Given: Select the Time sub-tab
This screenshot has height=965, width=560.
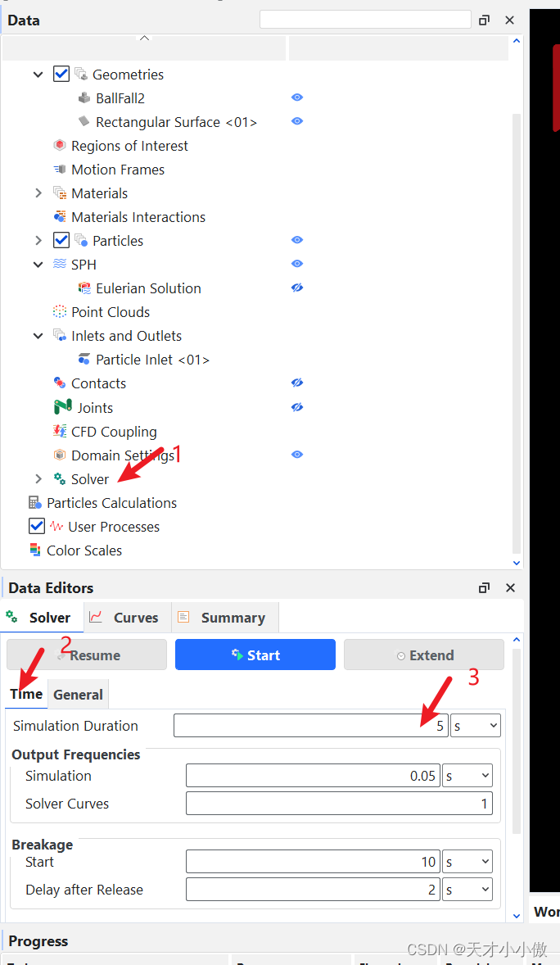Looking at the screenshot, I should coord(26,694).
